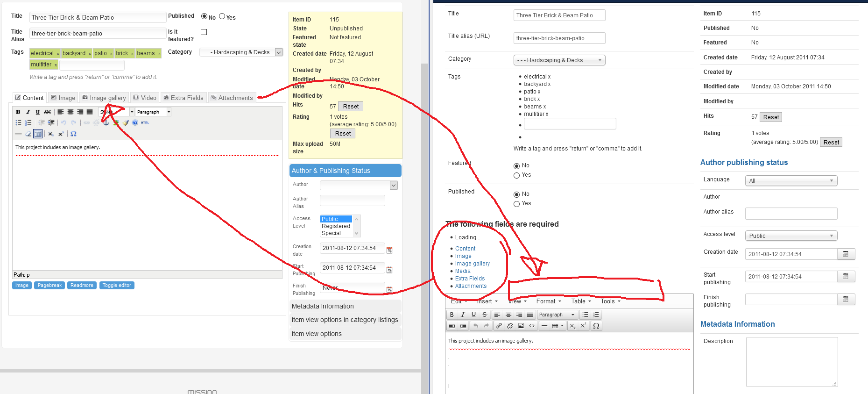The image size is (868, 394).
Task: Check the 'Is it featured?' checkbox
Action: click(204, 32)
